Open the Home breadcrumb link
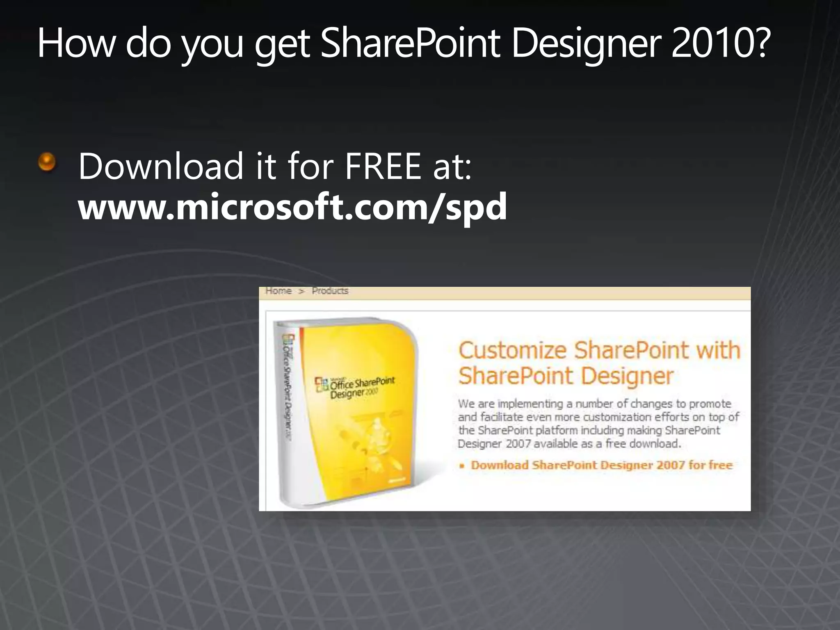 tap(278, 291)
